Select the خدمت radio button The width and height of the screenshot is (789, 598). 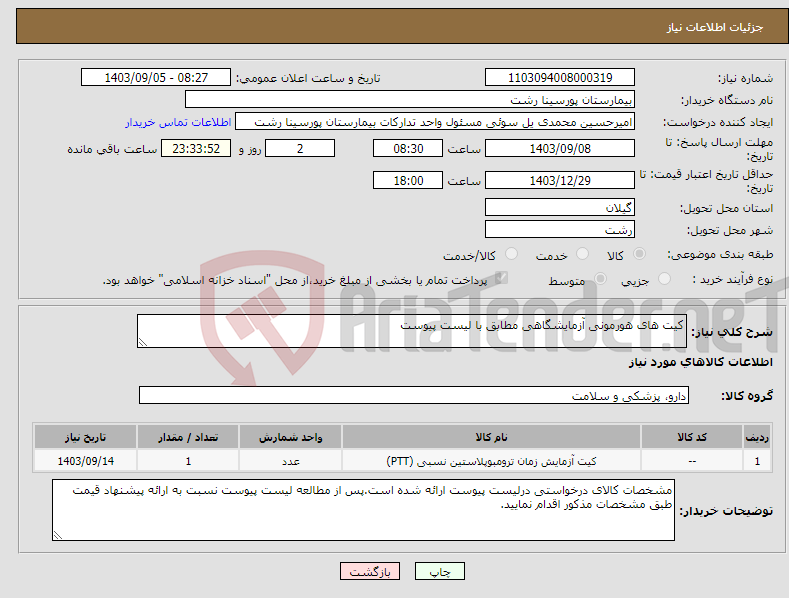[x=582, y=254]
